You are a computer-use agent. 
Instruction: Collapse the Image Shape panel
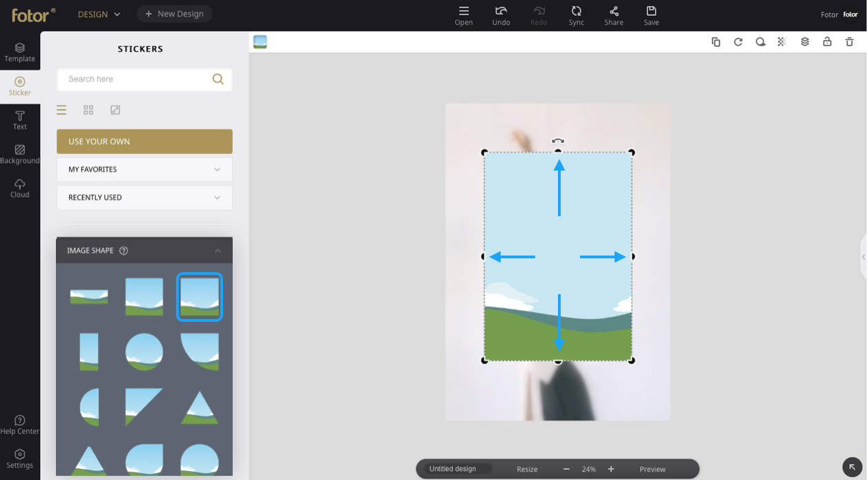point(218,251)
